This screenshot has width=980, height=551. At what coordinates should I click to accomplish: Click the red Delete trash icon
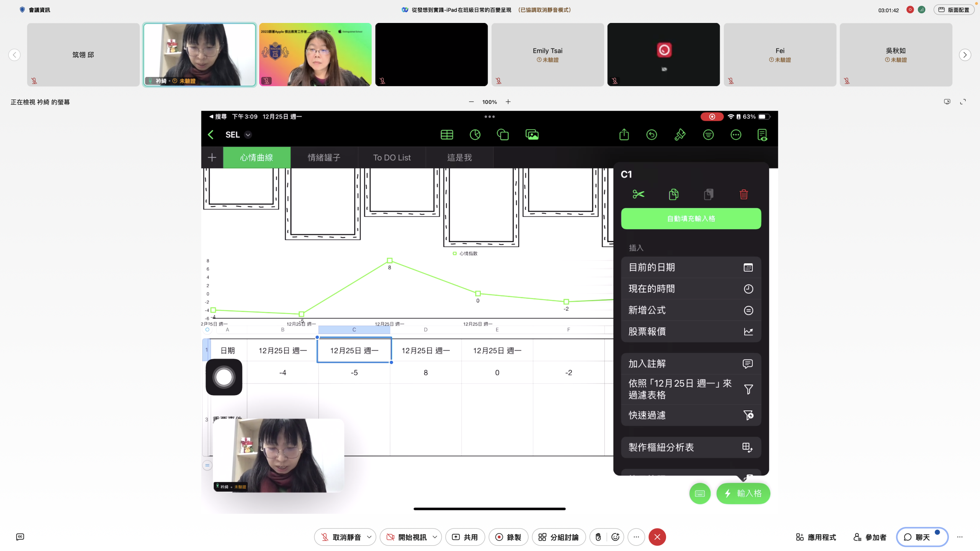point(743,194)
